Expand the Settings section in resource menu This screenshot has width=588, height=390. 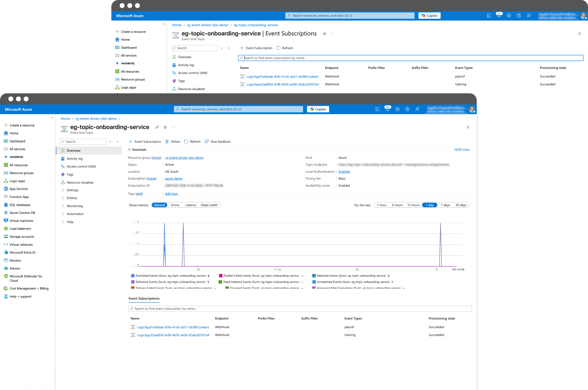[x=72, y=190]
